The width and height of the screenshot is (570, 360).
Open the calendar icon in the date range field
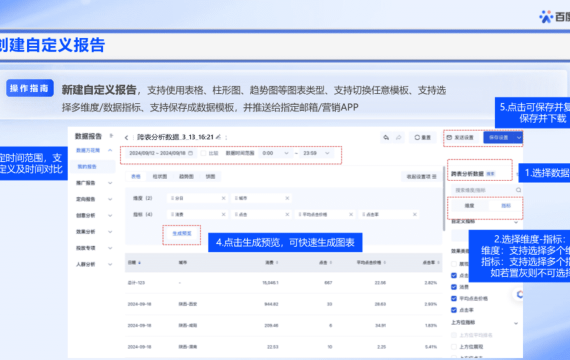pos(190,153)
